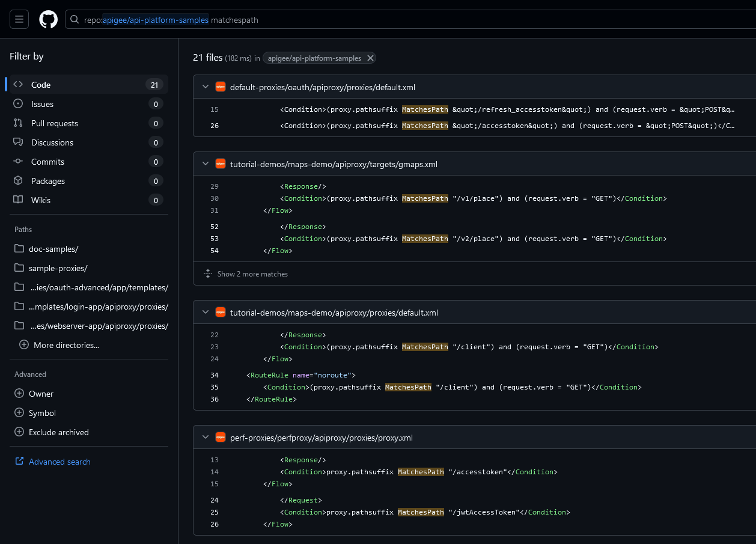The width and height of the screenshot is (756, 544).
Task: Click plus icon next to Owner
Action: coord(19,394)
